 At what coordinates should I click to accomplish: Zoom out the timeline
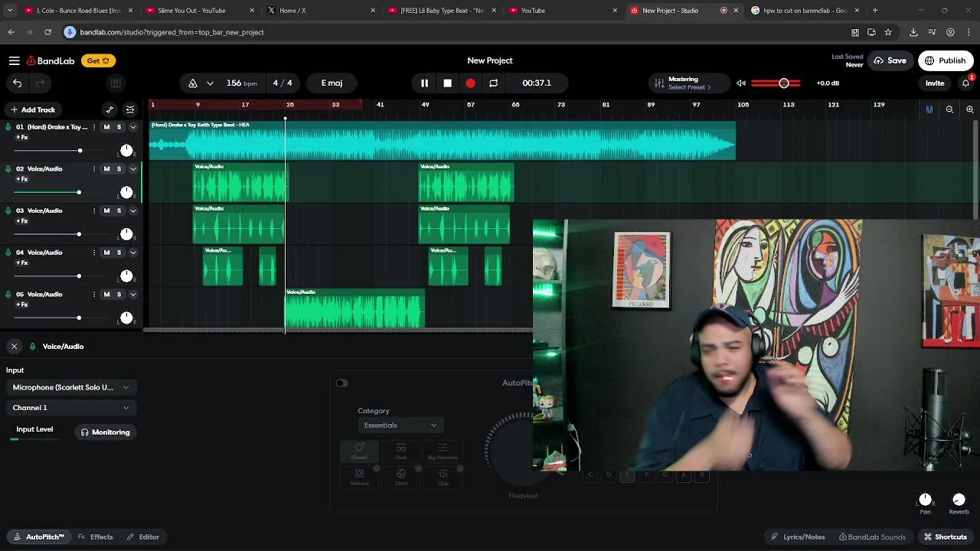[x=949, y=109]
